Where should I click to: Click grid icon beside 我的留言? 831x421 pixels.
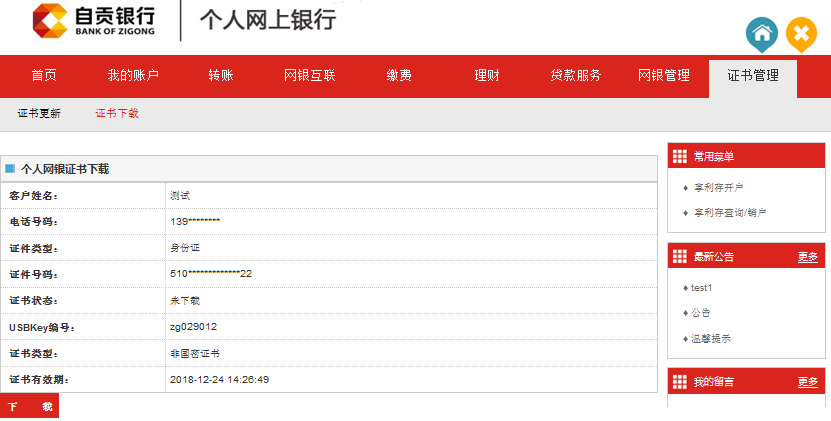tap(680, 382)
